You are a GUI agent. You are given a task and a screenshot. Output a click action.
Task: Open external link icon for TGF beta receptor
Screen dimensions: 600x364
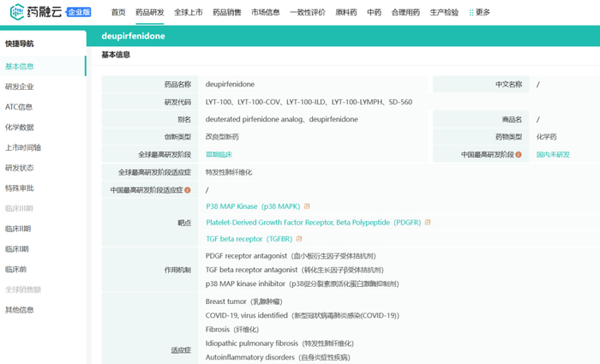(299, 239)
